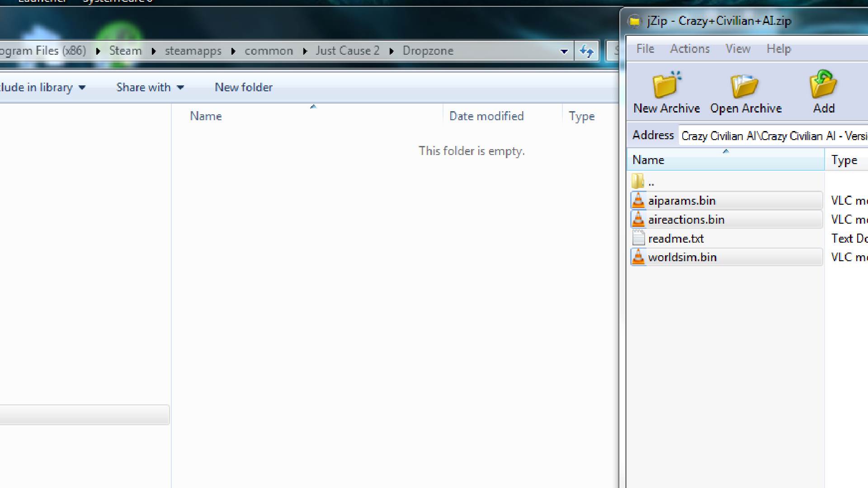Click the Add files toolbar icon
The image size is (868, 488).
823,84
